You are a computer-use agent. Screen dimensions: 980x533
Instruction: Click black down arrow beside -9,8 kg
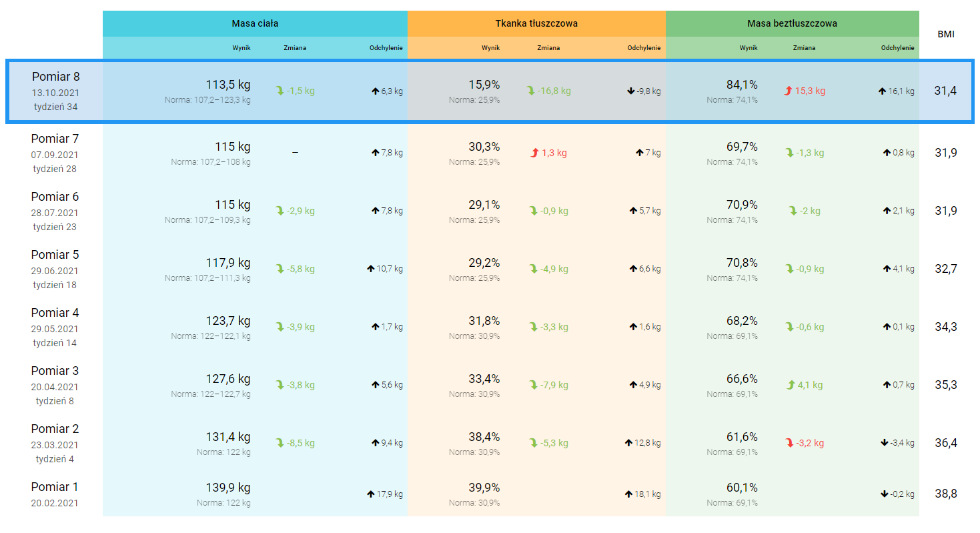point(630,91)
